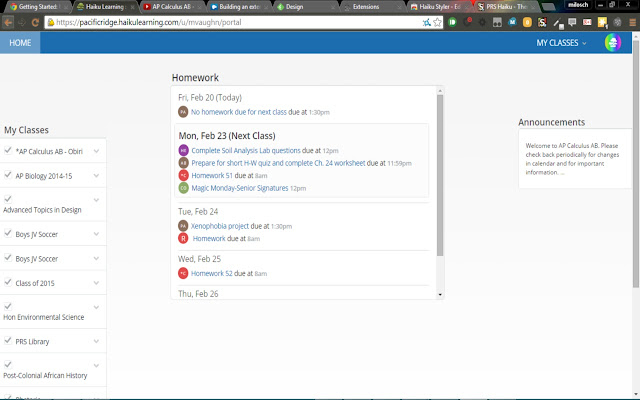Click red avatar beside Homework 52
The width and height of the screenshot is (640, 400).
coord(183,273)
